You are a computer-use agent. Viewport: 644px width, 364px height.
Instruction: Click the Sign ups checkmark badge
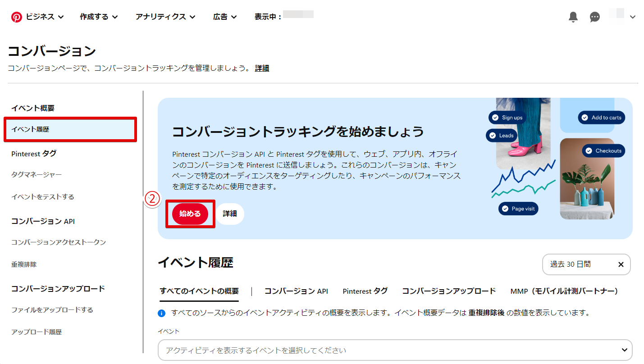pos(507,118)
